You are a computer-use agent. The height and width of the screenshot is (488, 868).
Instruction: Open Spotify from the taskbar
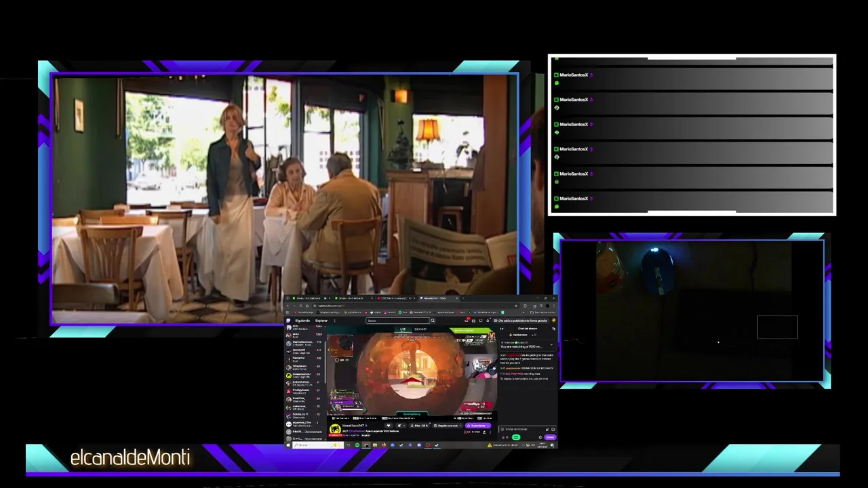[x=357, y=445]
